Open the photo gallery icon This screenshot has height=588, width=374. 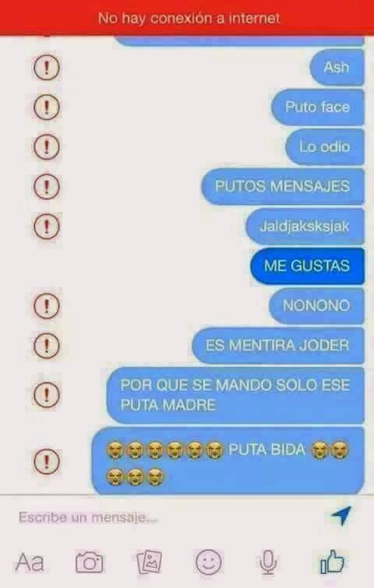pyautogui.click(x=149, y=562)
